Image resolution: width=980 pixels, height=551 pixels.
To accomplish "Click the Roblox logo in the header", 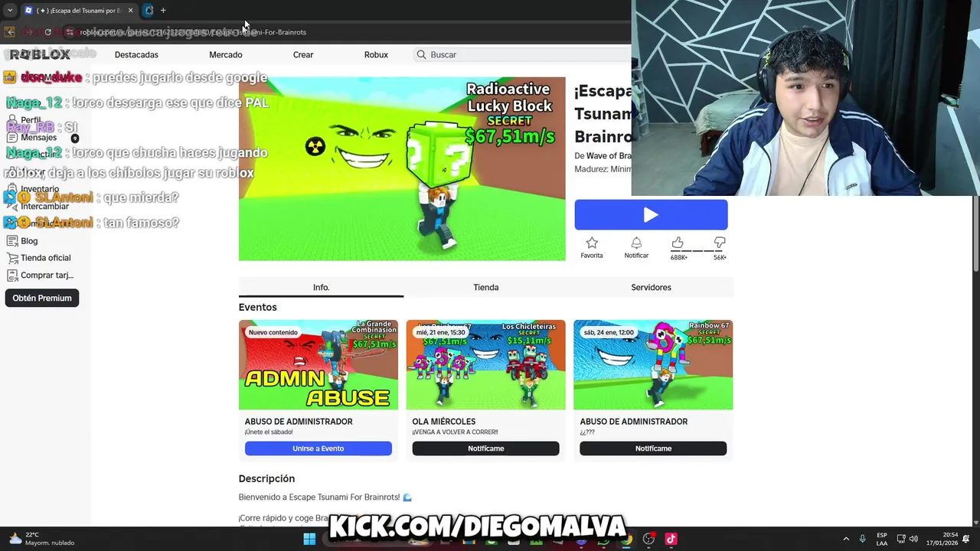I will (x=40, y=54).
